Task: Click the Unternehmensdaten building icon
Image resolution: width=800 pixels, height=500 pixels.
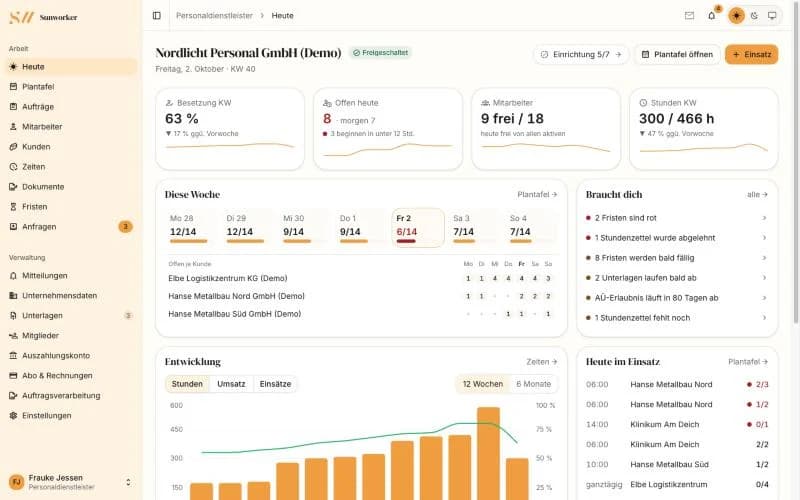Action: coord(13,295)
